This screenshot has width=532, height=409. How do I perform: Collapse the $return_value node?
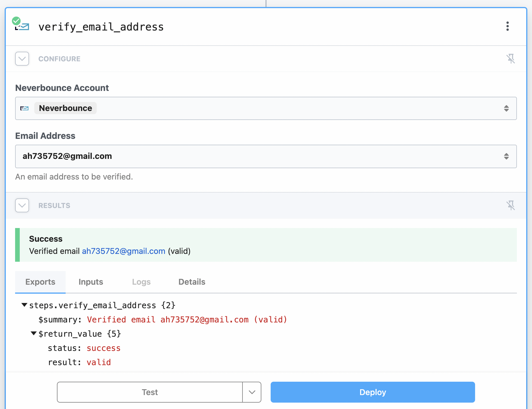pos(33,333)
